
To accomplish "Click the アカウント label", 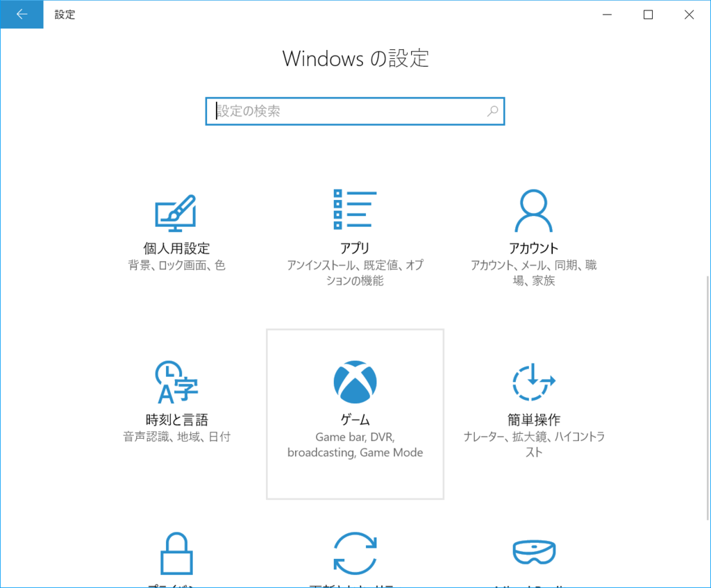I will click(x=534, y=248).
